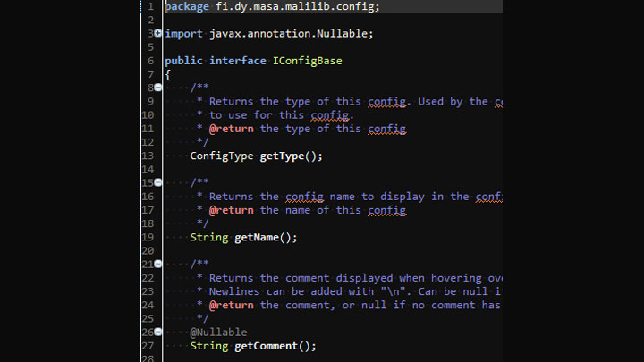Click the javax.annotation.Nullable import text
Screen dimensions: 644x362
[x=291, y=33]
